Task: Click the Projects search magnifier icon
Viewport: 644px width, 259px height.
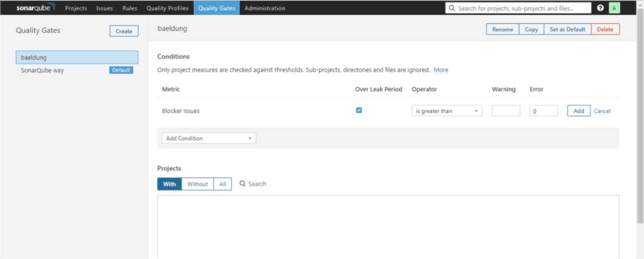Action: coord(243,184)
